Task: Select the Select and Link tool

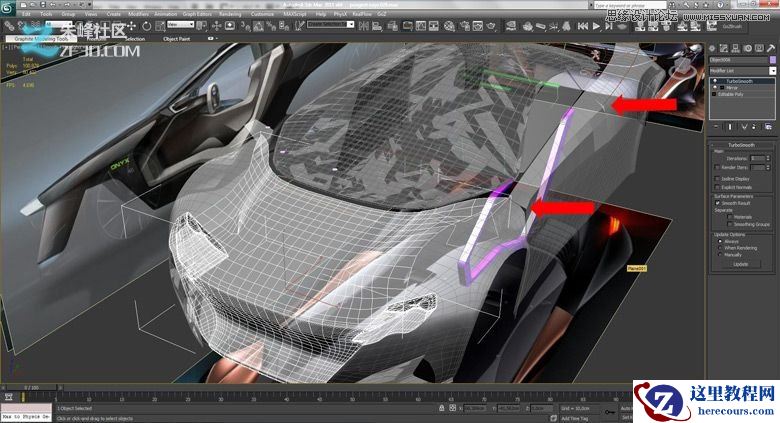Action: coord(9,26)
